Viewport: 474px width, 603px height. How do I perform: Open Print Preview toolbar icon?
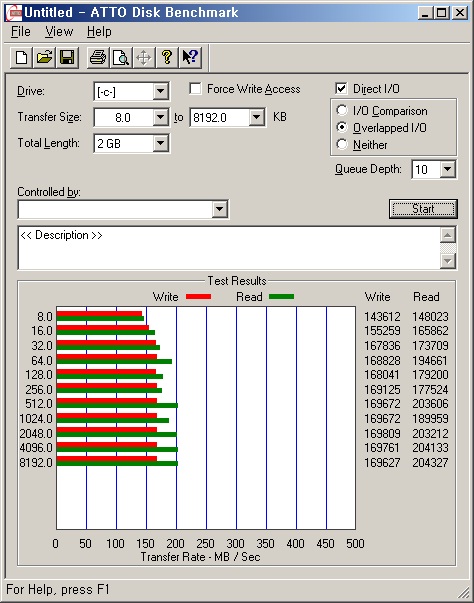click(x=121, y=58)
